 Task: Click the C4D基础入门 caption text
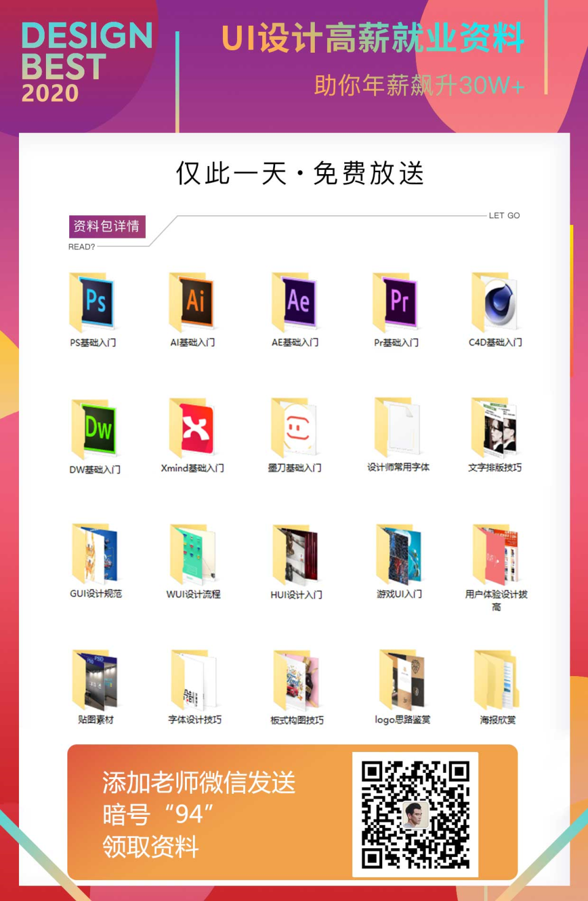coord(495,343)
